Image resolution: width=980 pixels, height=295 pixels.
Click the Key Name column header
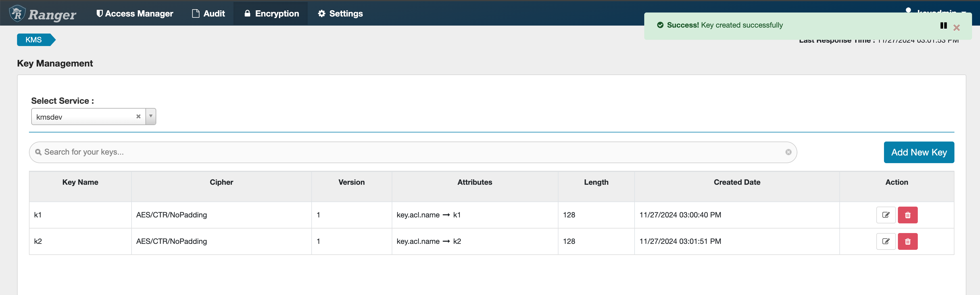[x=80, y=182]
